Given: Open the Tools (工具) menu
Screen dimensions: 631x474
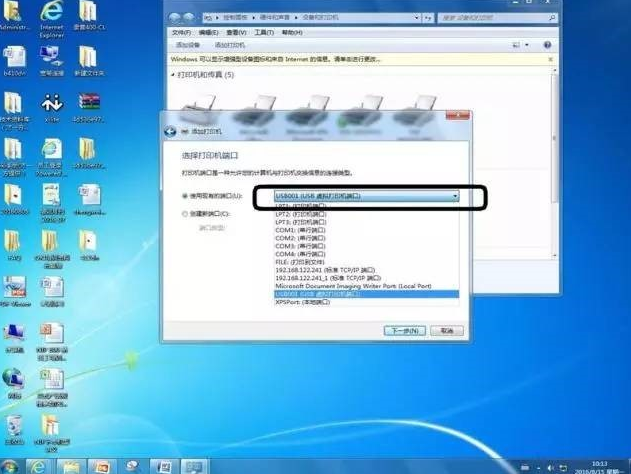Looking at the screenshot, I should coord(263,32).
